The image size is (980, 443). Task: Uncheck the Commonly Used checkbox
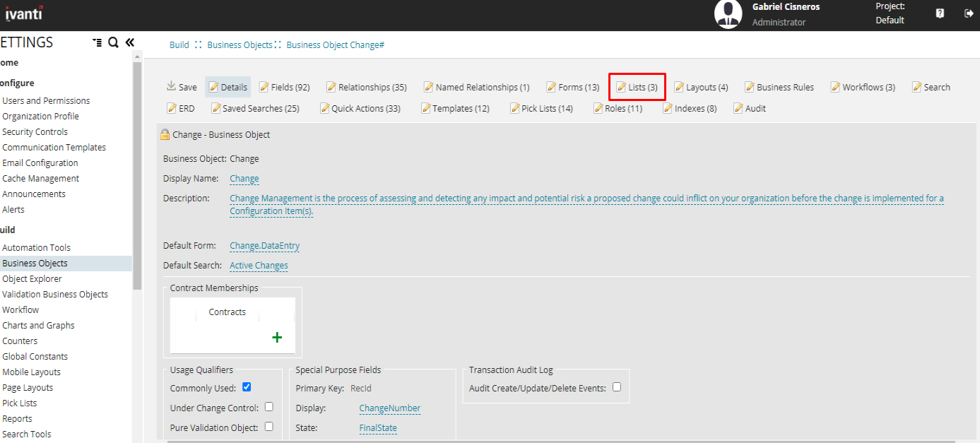coord(247,387)
